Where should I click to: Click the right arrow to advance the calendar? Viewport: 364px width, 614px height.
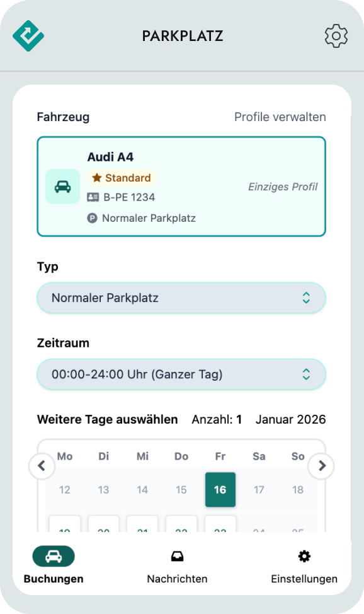pos(321,466)
